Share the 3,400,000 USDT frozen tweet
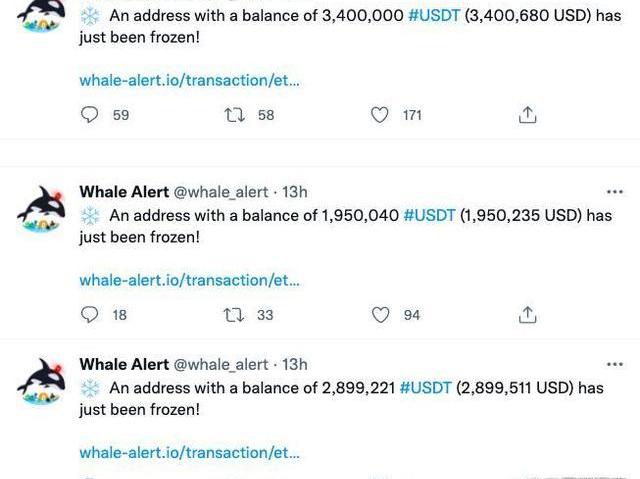Viewport: 640px width, 479px height. tap(528, 115)
